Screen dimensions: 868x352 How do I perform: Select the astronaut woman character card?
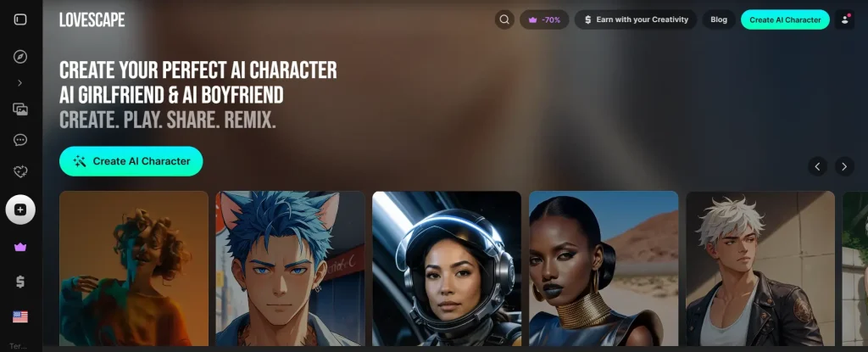(x=447, y=268)
